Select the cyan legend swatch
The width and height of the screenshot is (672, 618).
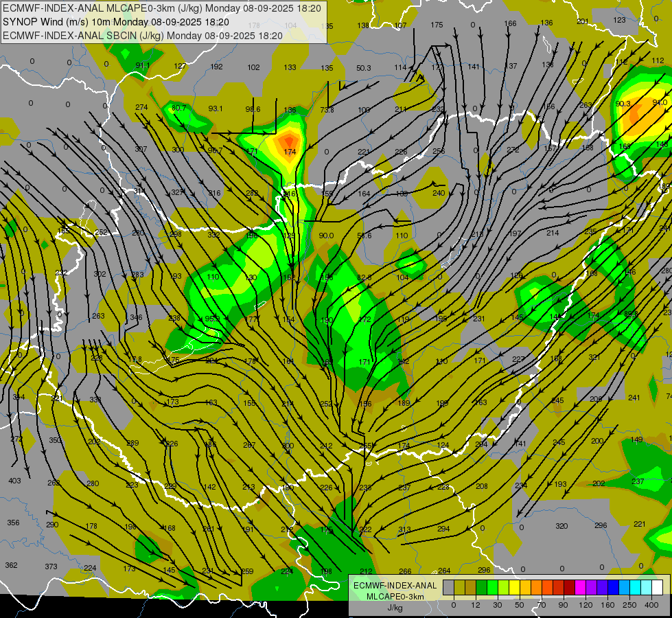click(636, 587)
